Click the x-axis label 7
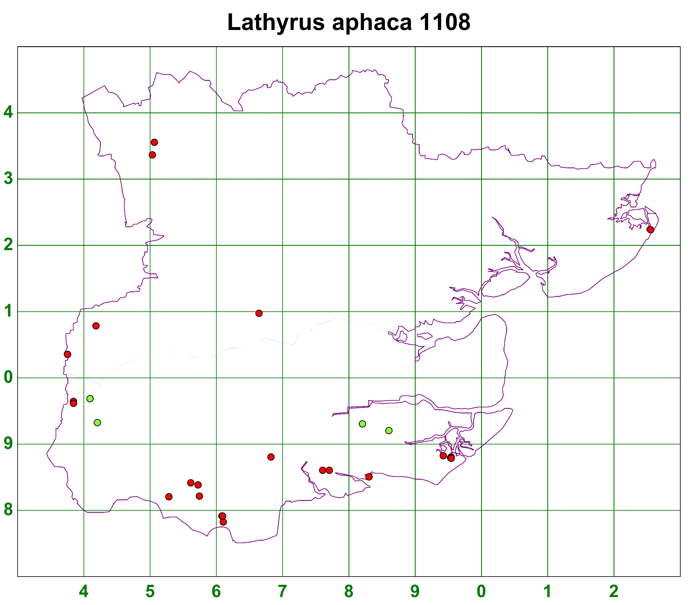The image size is (700, 605). tap(282, 591)
